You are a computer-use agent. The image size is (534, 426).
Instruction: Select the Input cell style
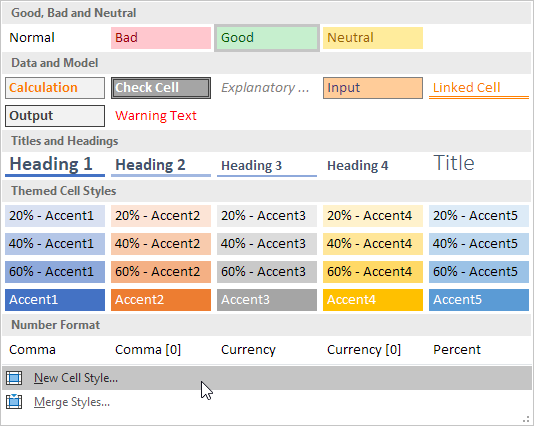(x=373, y=88)
